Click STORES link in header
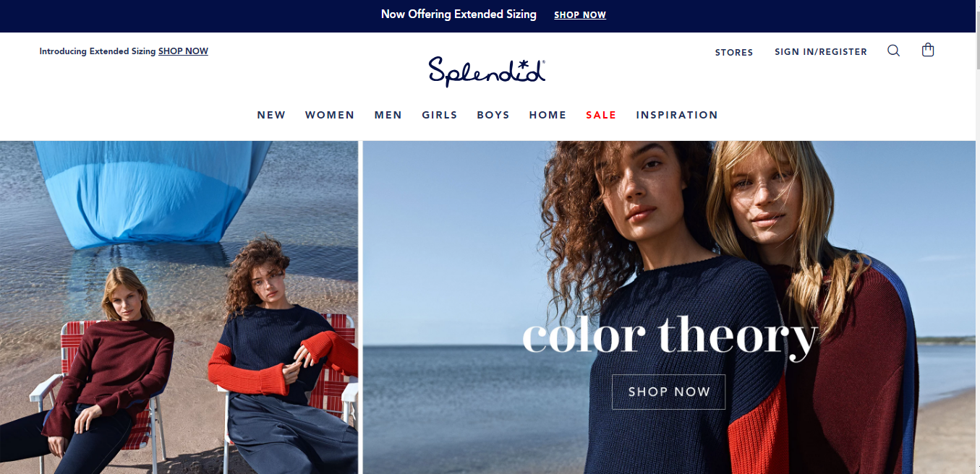 click(734, 52)
